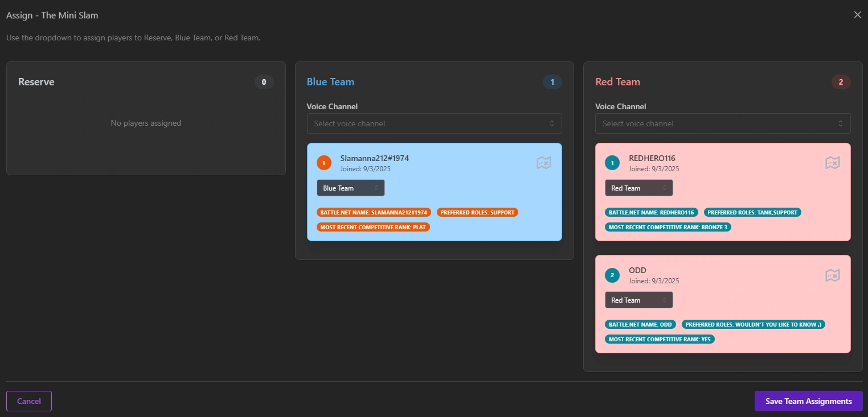Click the Red Team player count badge
868x417 pixels.
pos(841,82)
